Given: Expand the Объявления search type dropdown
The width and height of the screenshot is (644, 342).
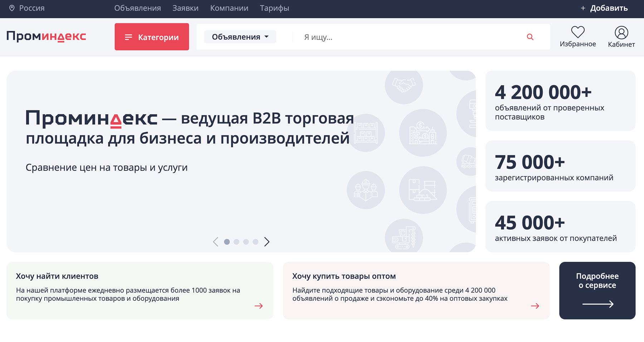Looking at the screenshot, I should pos(240,37).
